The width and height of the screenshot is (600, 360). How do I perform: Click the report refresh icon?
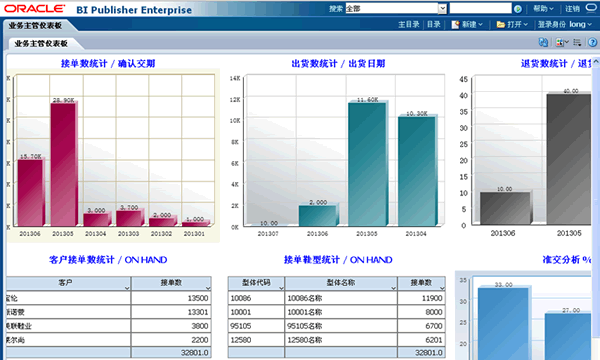click(x=543, y=42)
